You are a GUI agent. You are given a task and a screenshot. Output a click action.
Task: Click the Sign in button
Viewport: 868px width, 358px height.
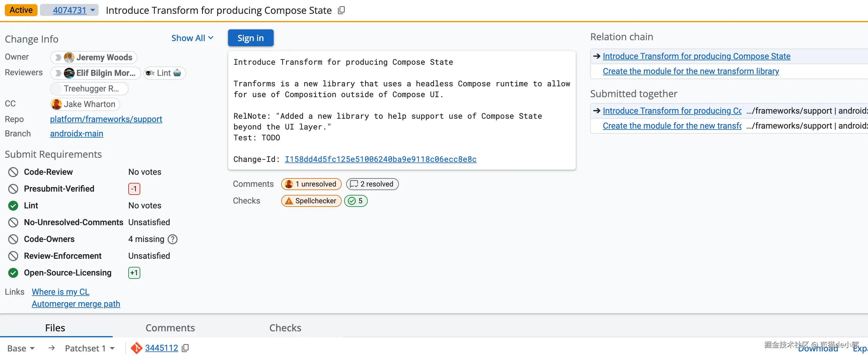250,38
